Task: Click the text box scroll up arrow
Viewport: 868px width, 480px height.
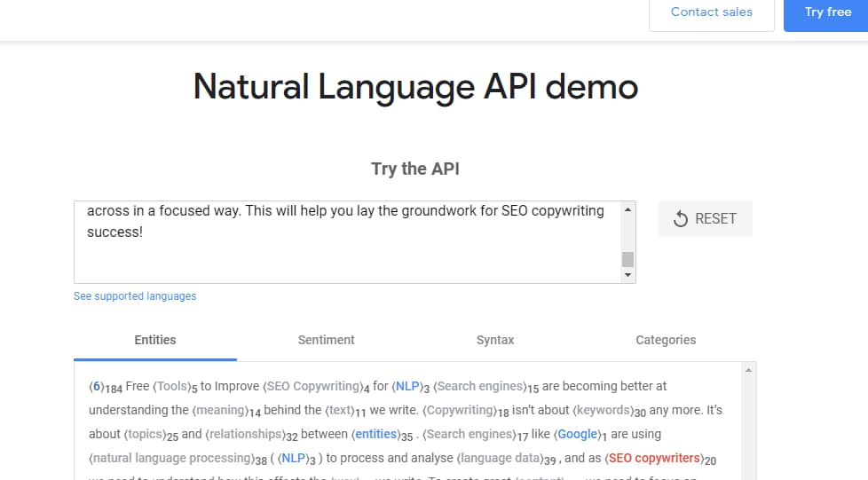Action: click(x=628, y=210)
